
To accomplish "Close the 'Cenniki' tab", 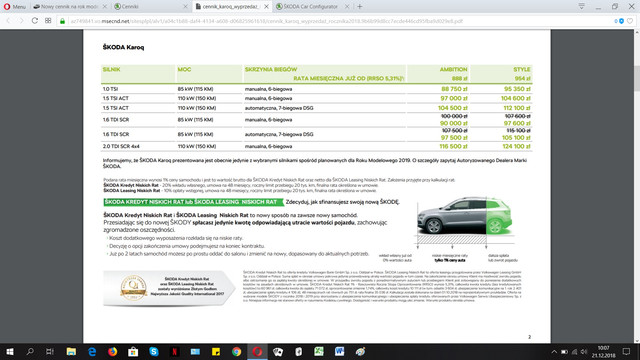I will coord(185,7).
